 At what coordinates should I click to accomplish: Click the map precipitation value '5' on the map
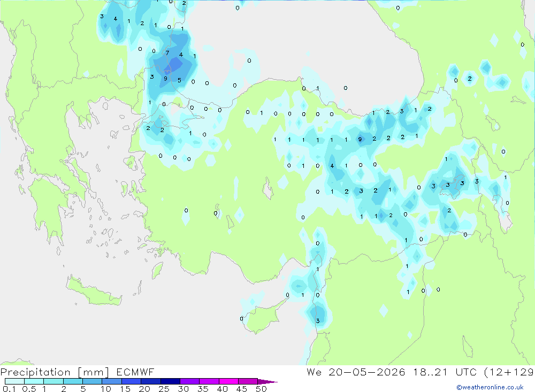point(179,81)
